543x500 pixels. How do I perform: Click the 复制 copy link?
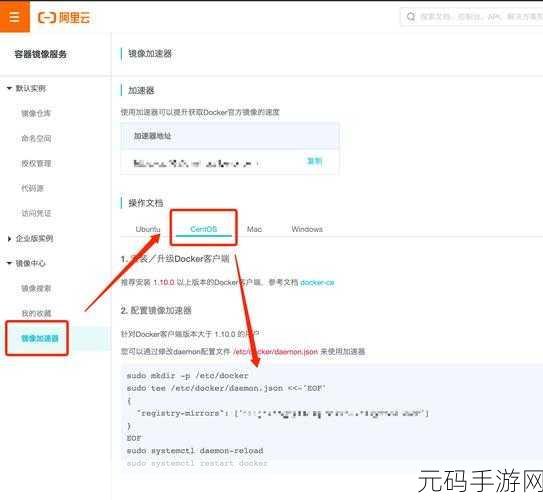click(x=314, y=161)
